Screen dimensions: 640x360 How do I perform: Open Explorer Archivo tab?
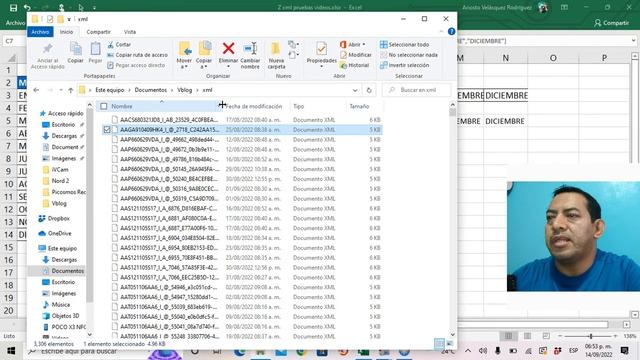click(x=40, y=32)
